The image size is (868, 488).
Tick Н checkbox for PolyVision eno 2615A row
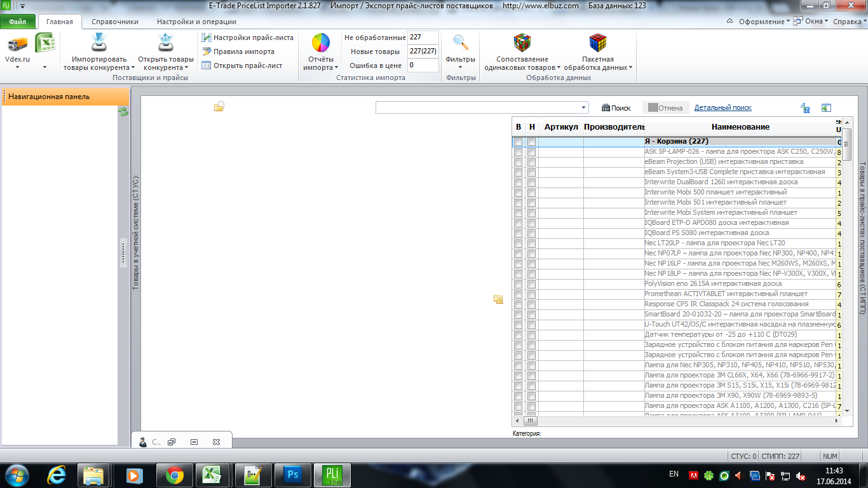coord(531,284)
